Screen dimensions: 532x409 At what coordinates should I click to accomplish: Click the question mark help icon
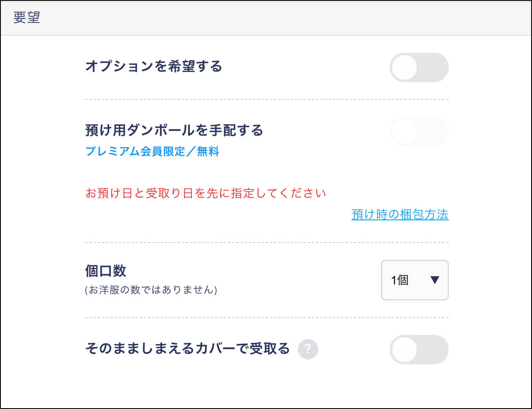(308, 349)
